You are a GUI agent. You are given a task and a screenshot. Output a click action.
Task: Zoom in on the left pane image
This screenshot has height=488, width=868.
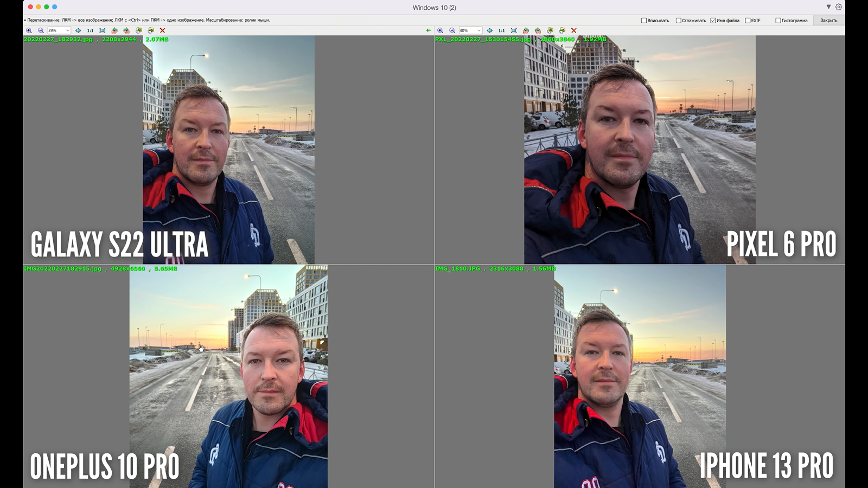(29, 30)
